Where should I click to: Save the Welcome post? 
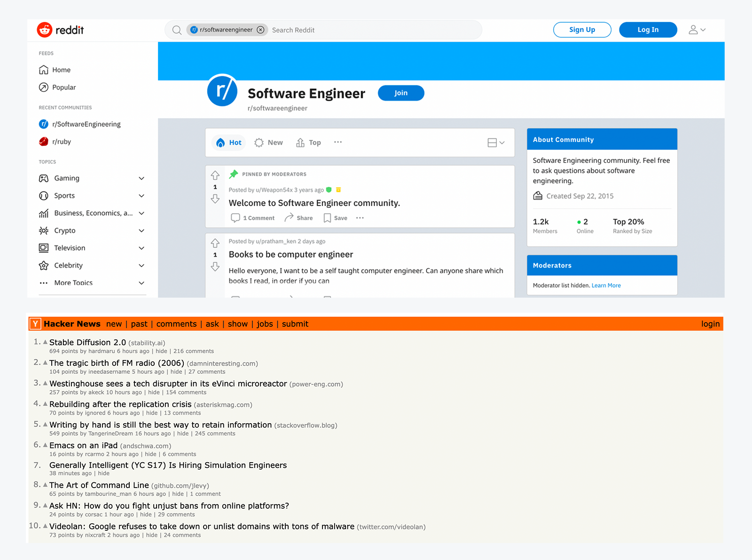coord(336,218)
